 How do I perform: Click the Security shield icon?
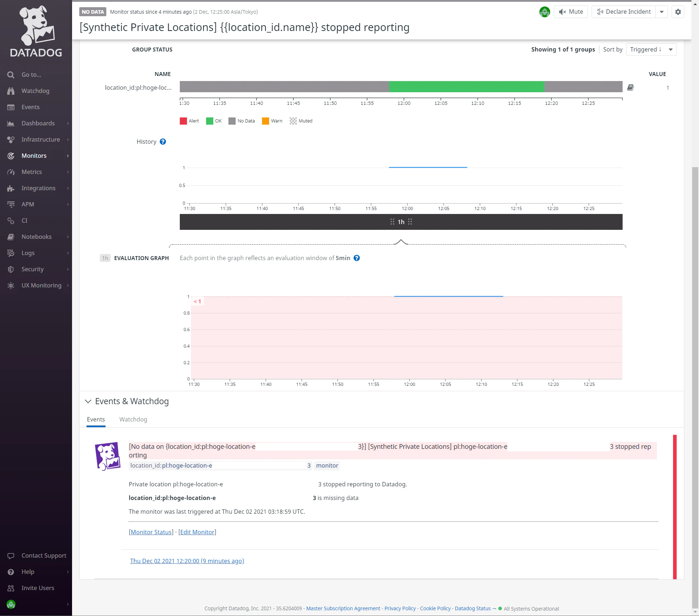coord(11,269)
